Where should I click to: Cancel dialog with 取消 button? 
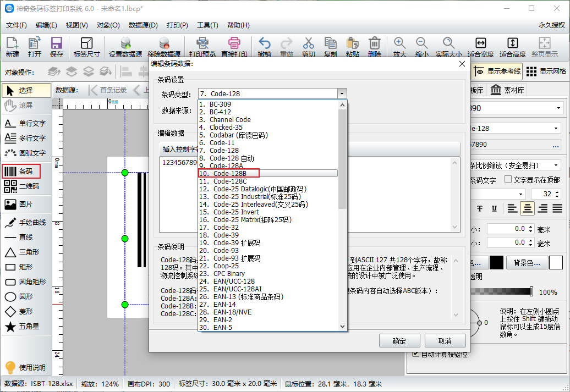[x=445, y=341]
